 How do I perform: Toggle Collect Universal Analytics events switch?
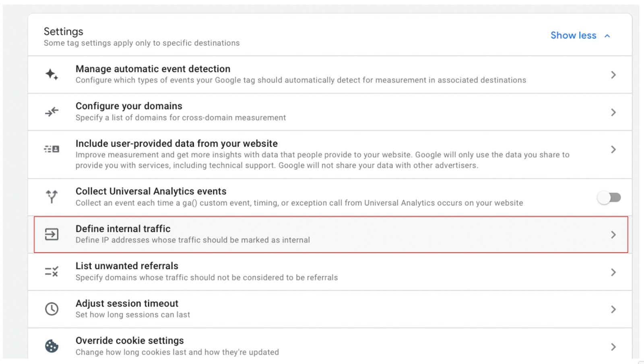(x=609, y=197)
